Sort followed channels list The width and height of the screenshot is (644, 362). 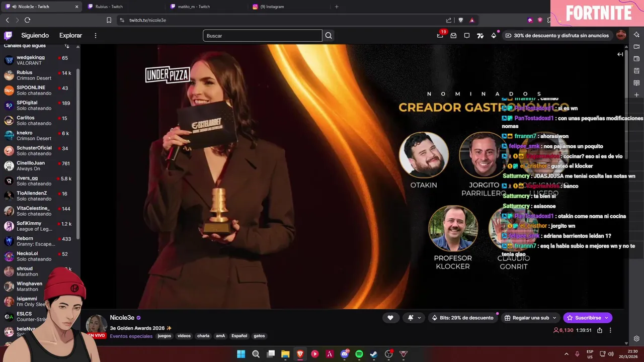click(x=67, y=46)
